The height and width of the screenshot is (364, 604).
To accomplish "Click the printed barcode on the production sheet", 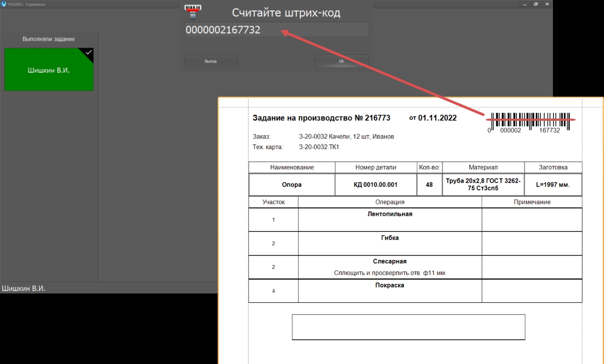I will [530, 122].
